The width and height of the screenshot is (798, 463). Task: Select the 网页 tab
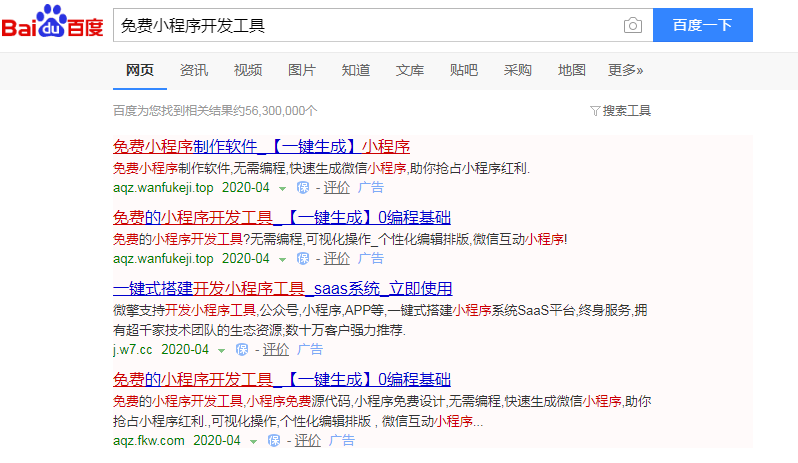[x=140, y=70]
